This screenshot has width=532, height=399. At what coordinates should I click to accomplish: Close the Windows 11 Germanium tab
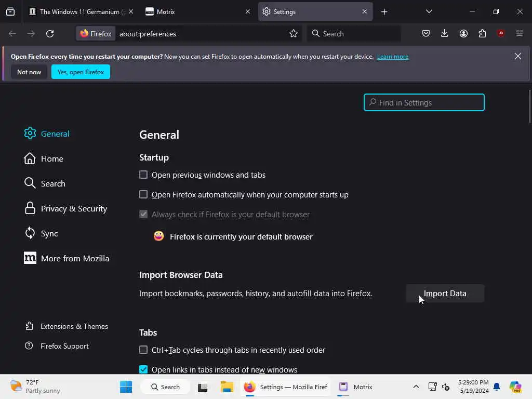point(131,11)
